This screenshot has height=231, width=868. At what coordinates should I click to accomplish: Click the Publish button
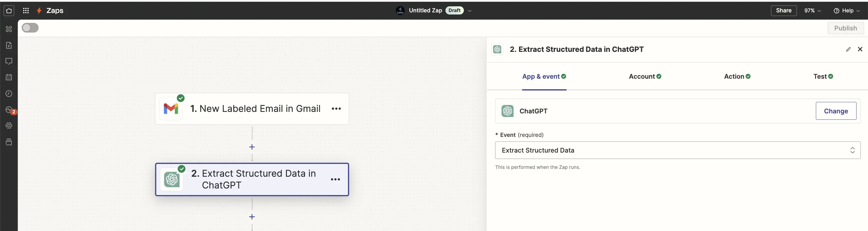tap(845, 28)
